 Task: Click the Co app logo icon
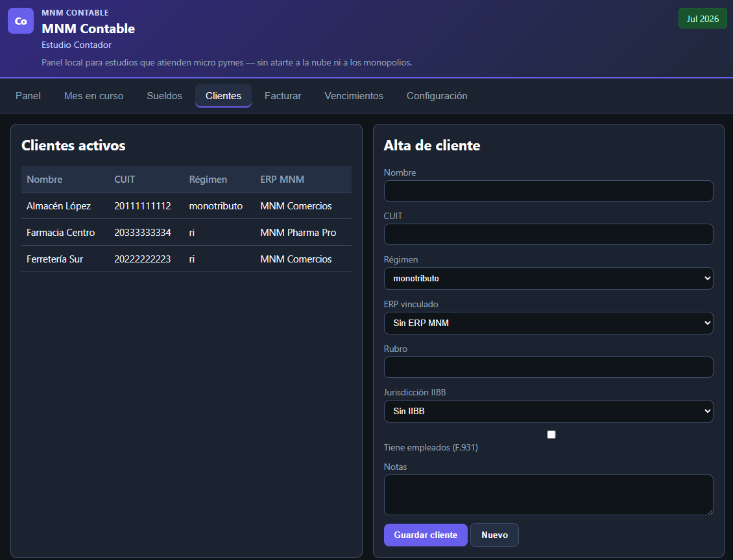point(21,21)
